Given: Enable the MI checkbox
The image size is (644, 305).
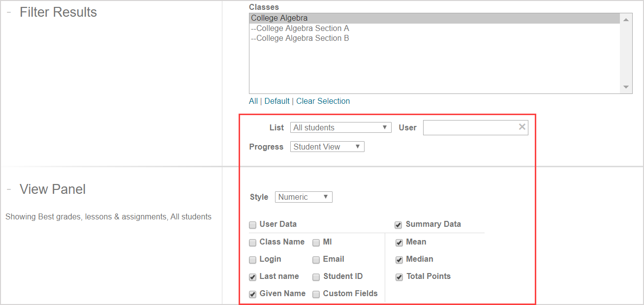Looking at the screenshot, I should coord(316,243).
